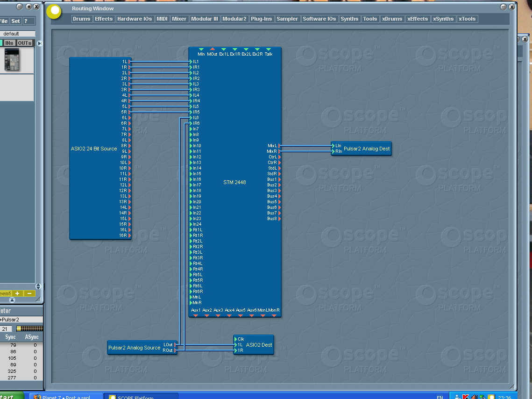This screenshot has height=399, width=532.
Task: Click the Kaspersky icon in system tray
Action: [x=465, y=397]
